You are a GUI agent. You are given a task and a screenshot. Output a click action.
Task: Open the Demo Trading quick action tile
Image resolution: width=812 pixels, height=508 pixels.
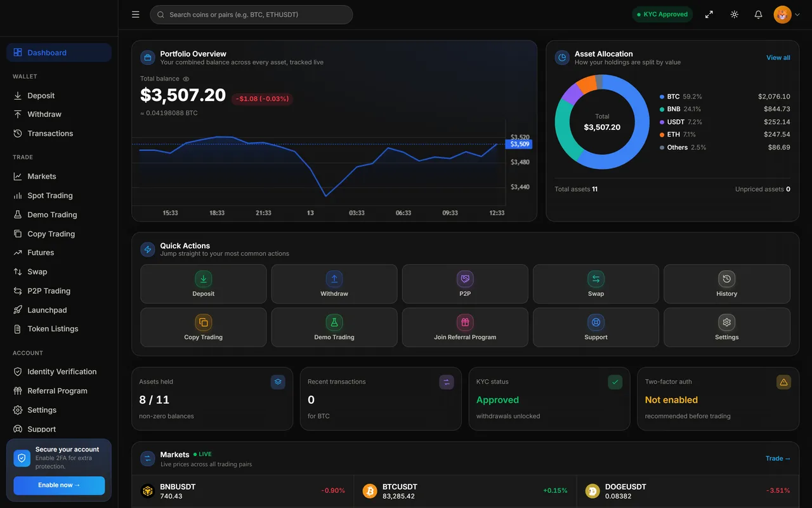[x=334, y=328]
